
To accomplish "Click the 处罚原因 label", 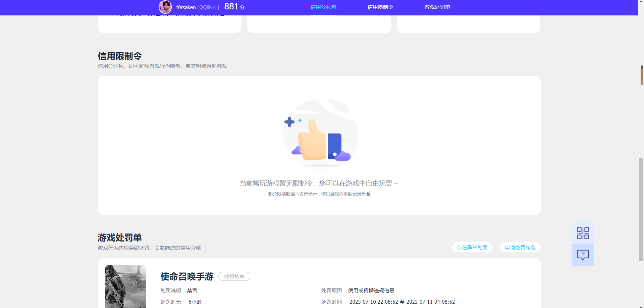I will coord(331,291).
